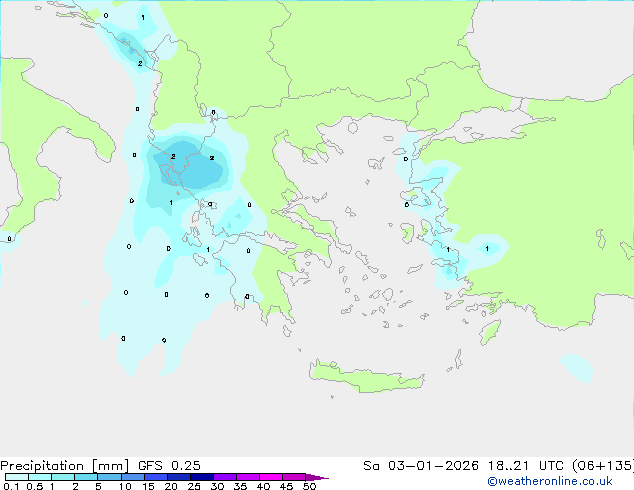Pick the 35–40 mm violet legend swatch
The width and height of the screenshot is (634, 490).
[x=247, y=477]
